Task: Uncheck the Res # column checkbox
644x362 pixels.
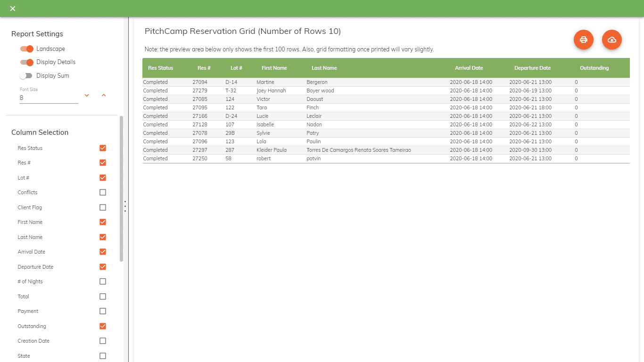Action: coord(103,163)
